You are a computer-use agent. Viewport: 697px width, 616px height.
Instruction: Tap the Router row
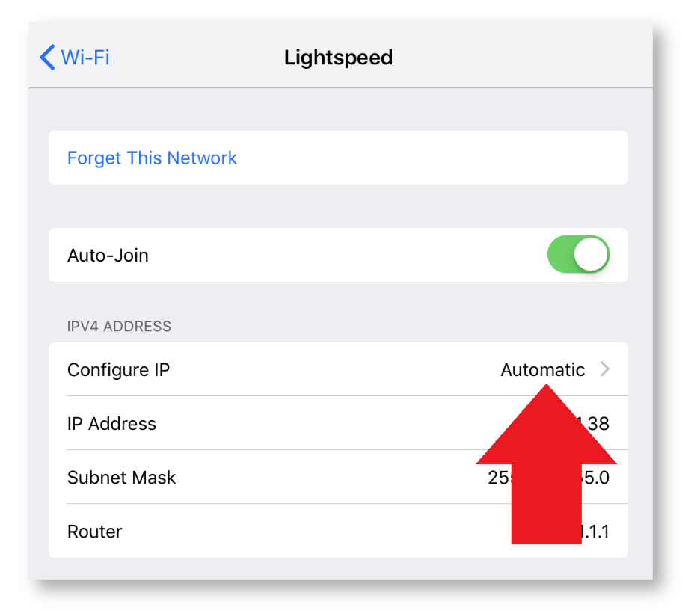tap(338, 531)
